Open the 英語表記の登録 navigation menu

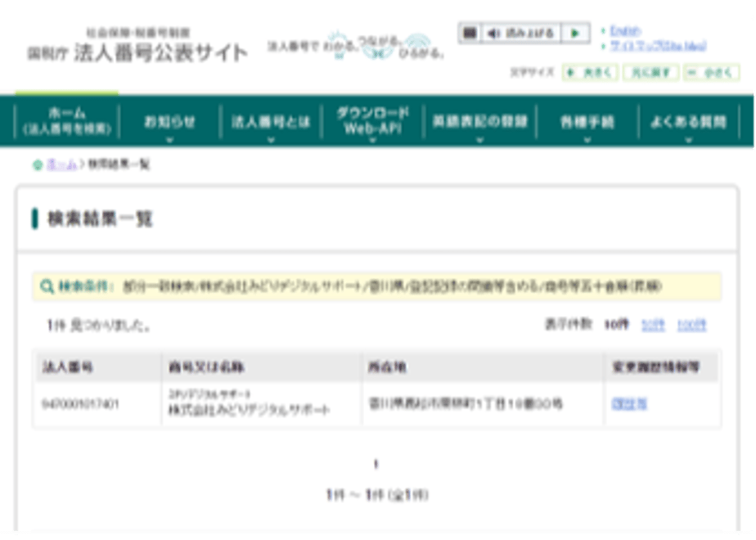pos(479,121)
